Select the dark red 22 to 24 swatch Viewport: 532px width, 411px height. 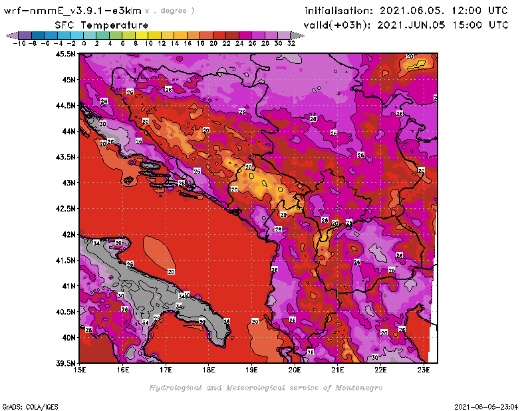click(x=232, y=35)
